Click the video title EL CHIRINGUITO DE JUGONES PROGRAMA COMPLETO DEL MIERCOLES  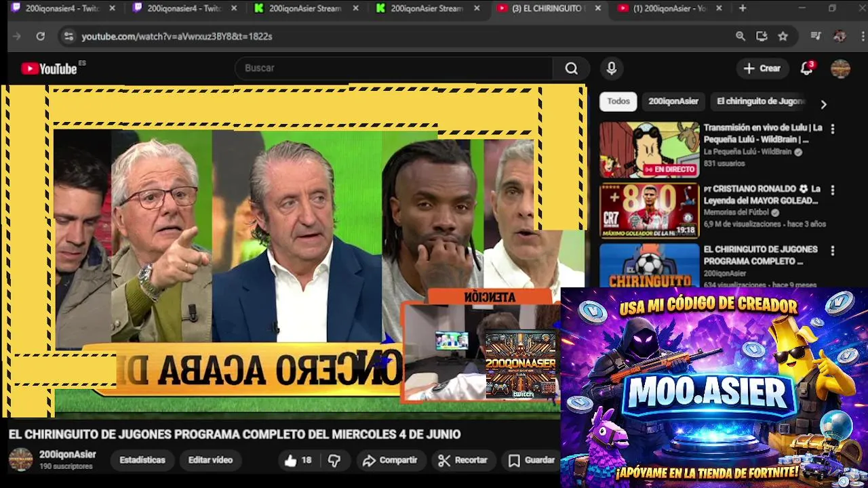pos(235,434)
